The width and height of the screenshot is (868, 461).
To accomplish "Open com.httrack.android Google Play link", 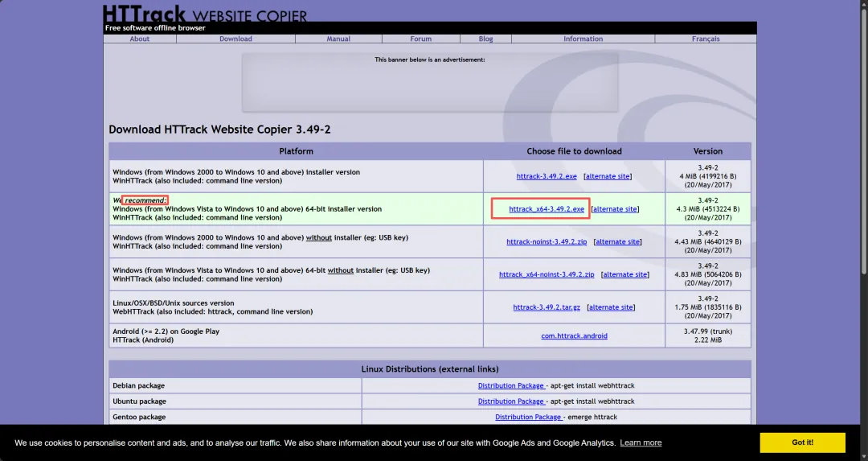I will pyautogui.click(x=574, y=335).
